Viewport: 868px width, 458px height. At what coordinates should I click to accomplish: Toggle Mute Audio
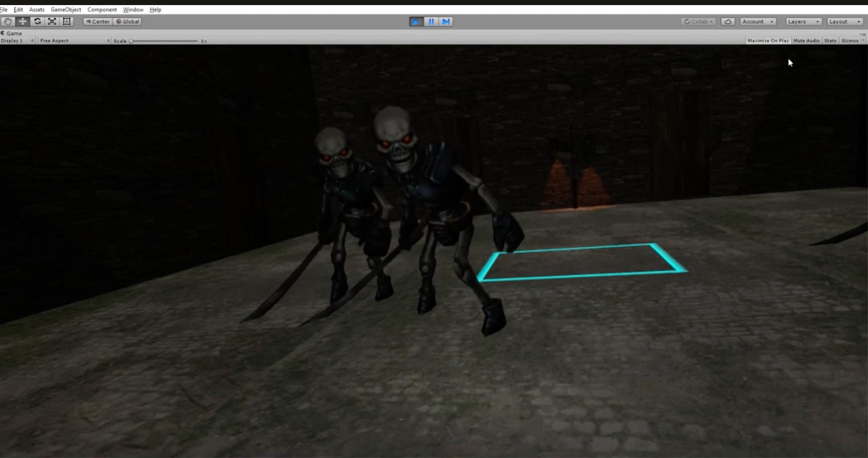click(806, 41)
